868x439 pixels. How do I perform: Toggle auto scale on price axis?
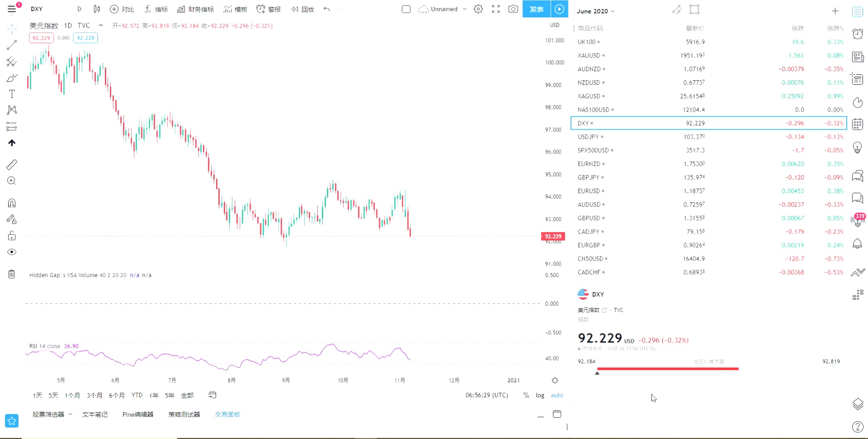coord(557,395)
